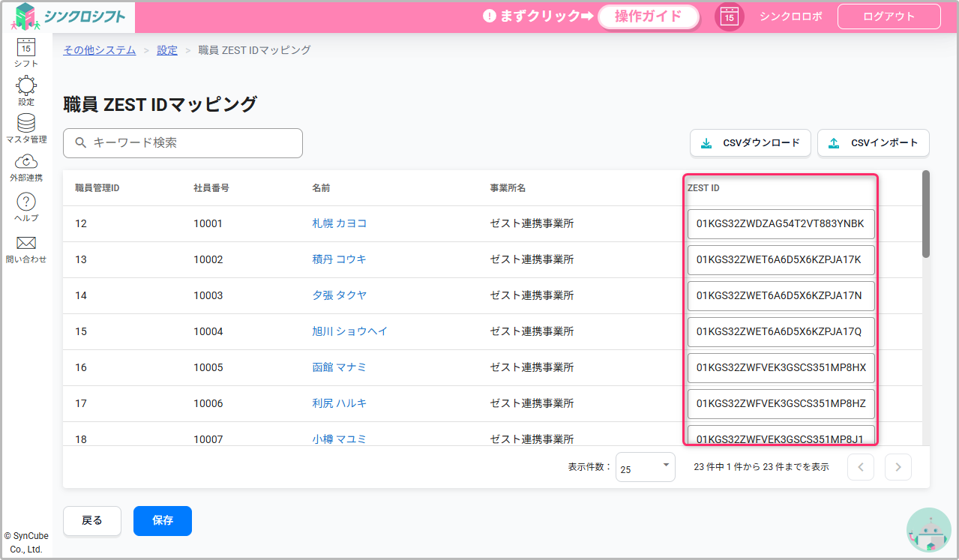Click the blue 保存 button
The width and height of the screenshot is (959, 560).
tap(163, 521)
